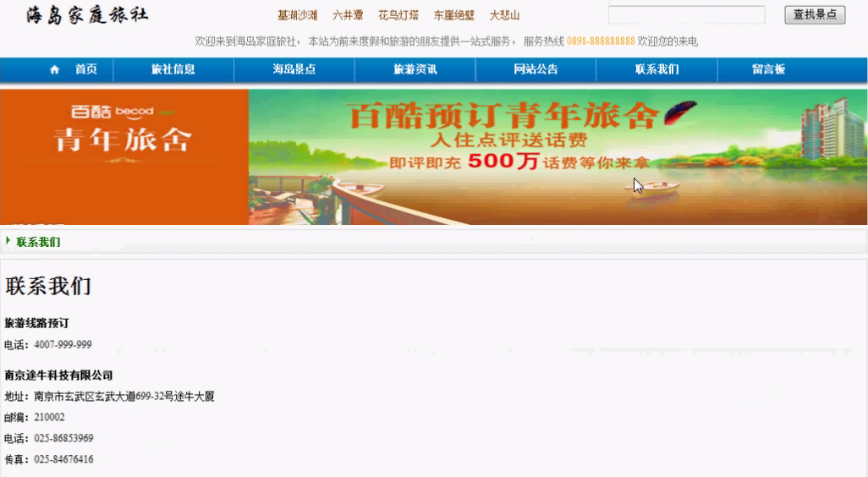Viewport: 868px width, 477px height.
Task: Click the phone number 025-86853969
Action: (63, 438)
